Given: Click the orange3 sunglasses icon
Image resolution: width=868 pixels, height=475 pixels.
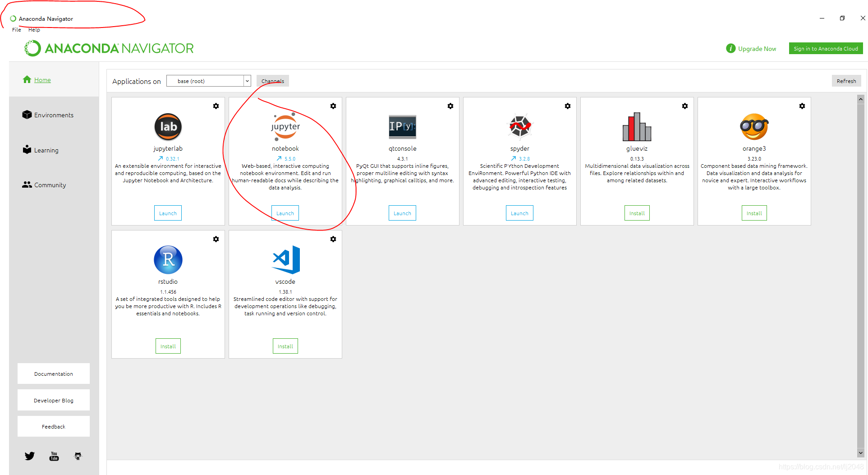Looking at the screenshot, I should click(x=754, y=127).
